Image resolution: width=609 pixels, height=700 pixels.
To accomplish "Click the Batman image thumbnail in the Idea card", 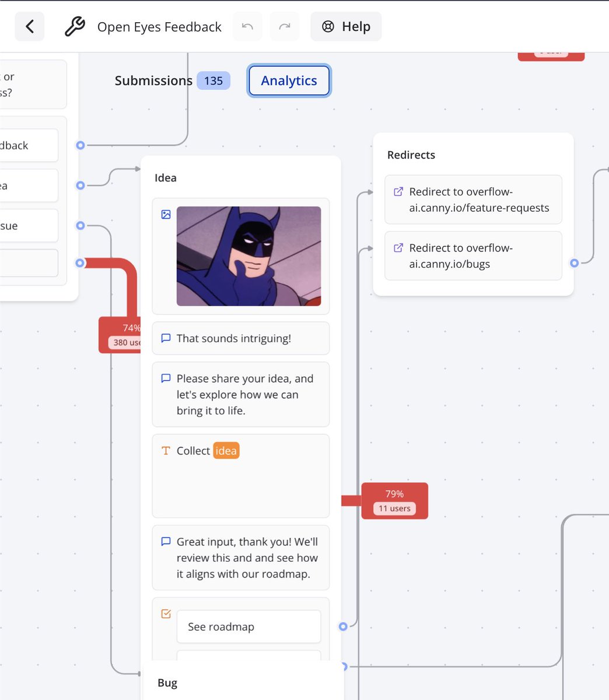I will click(x=248, y=256).
